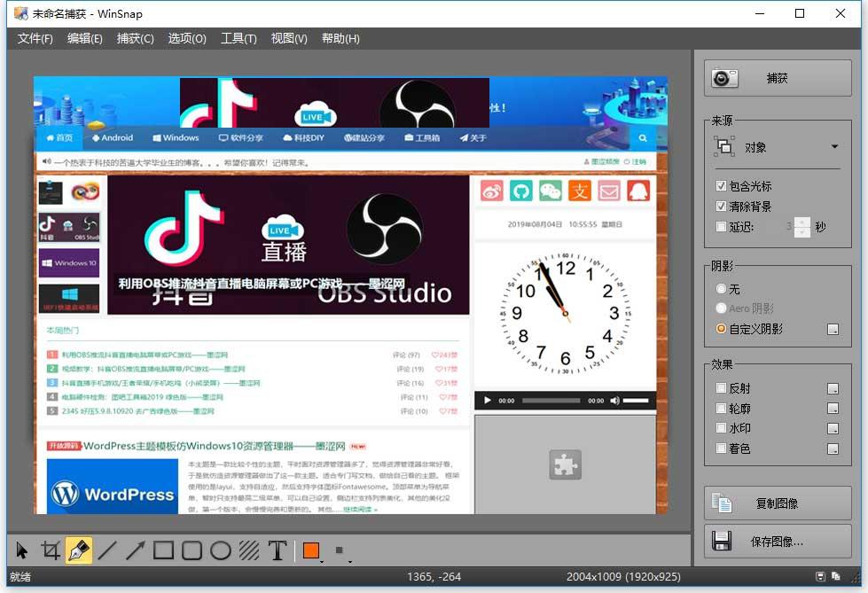This screenshot has height=593, width=868.
Task: Select the Crop tool
Action: click(x=51, y=550)
